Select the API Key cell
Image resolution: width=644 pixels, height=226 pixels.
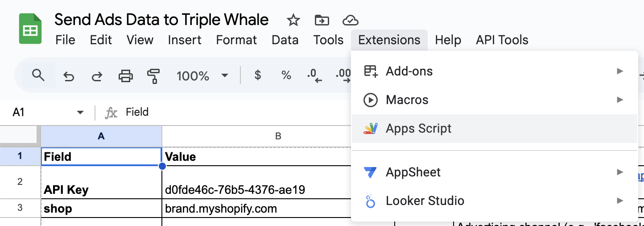point(101,182)
